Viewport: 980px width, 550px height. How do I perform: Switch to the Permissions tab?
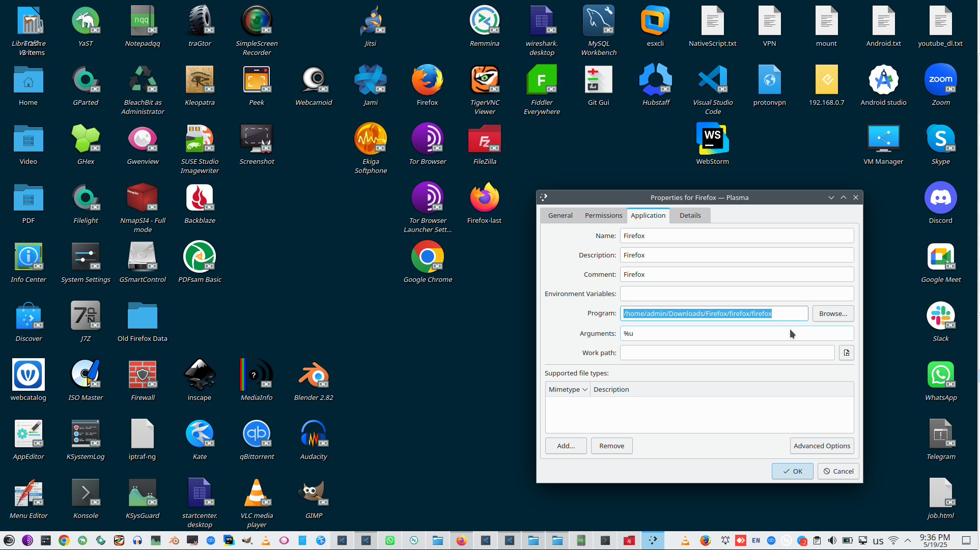[603, 215]
